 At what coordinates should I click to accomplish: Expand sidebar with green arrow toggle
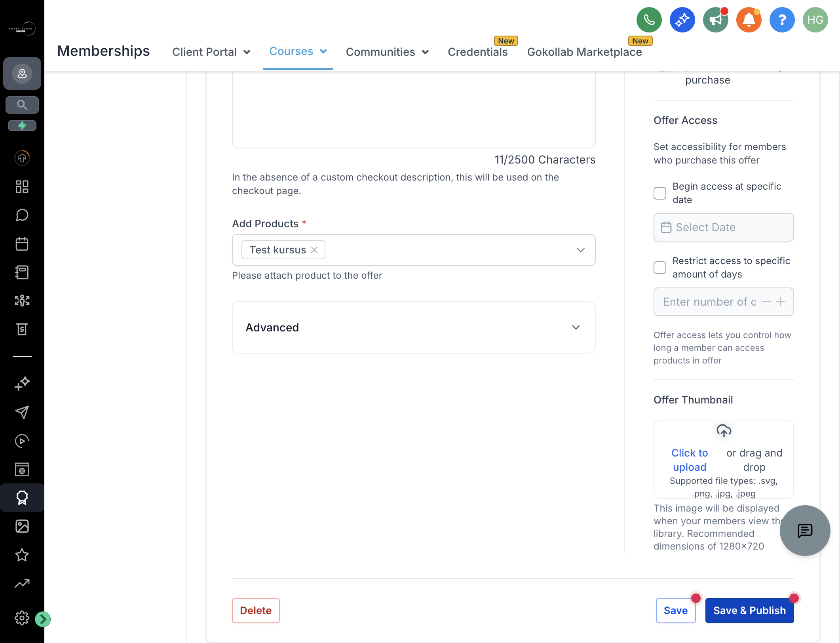(42, 619)
